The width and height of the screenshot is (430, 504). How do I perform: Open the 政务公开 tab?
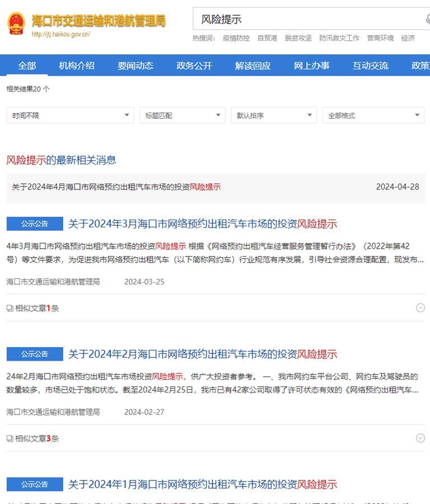[x=194, y=66]
